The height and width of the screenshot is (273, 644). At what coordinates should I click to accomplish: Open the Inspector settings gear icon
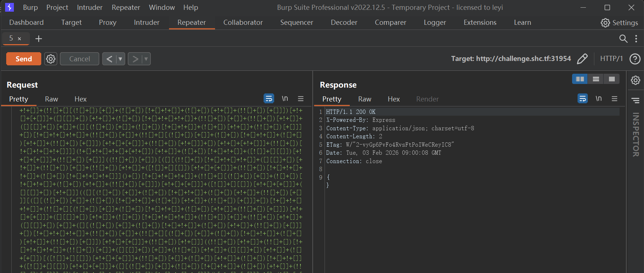point(635,80)
